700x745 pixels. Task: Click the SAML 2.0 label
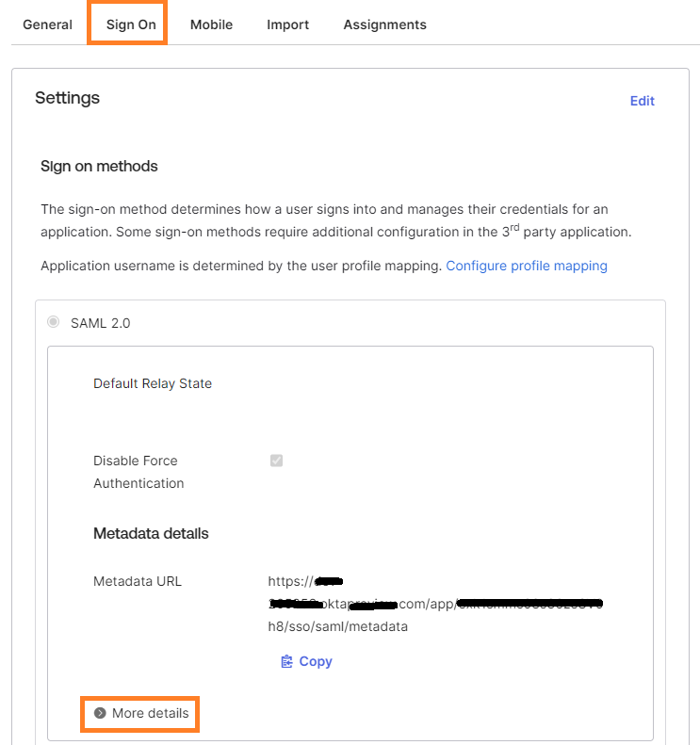click(100, 323)
